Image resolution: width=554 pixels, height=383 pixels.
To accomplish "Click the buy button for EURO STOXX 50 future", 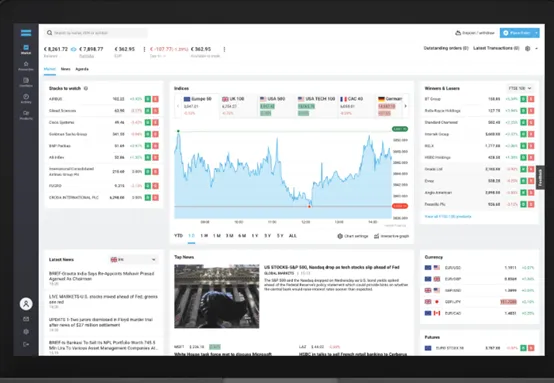I will [524, 348].
